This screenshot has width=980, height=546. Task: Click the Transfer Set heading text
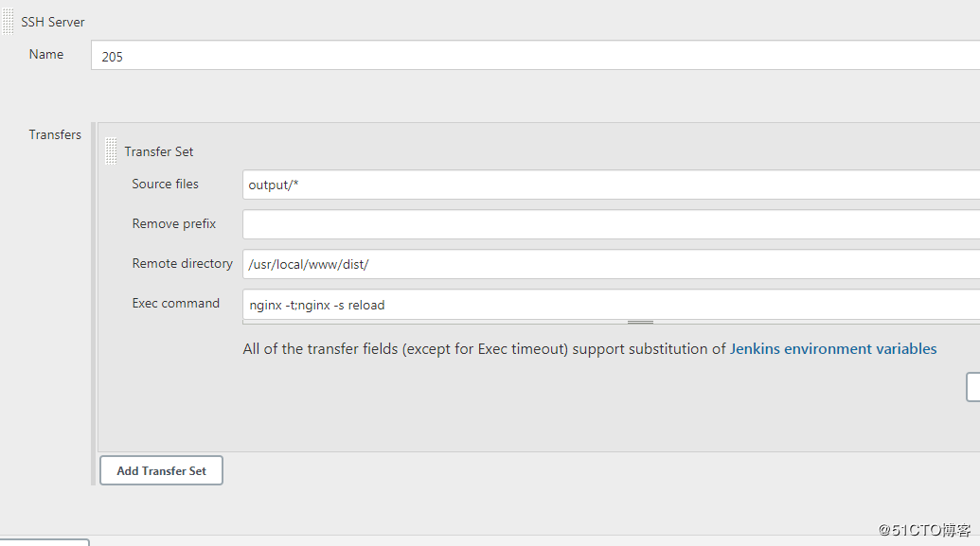pos(159,151)
